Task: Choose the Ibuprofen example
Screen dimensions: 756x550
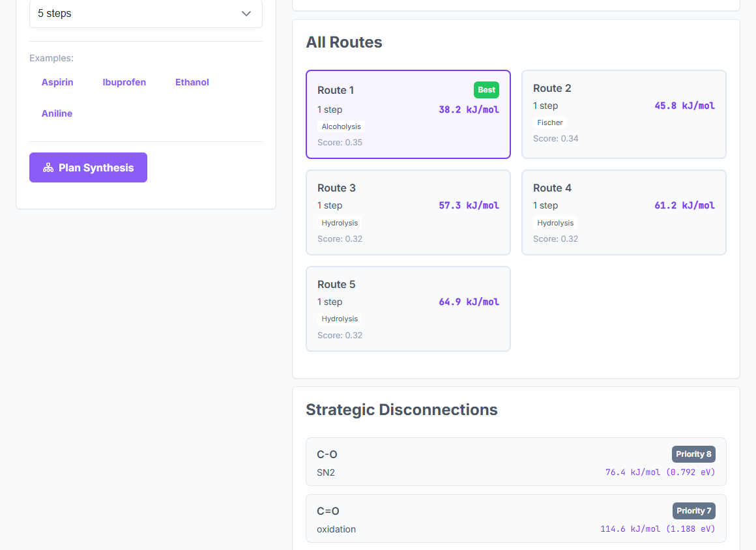Action: 124,82
